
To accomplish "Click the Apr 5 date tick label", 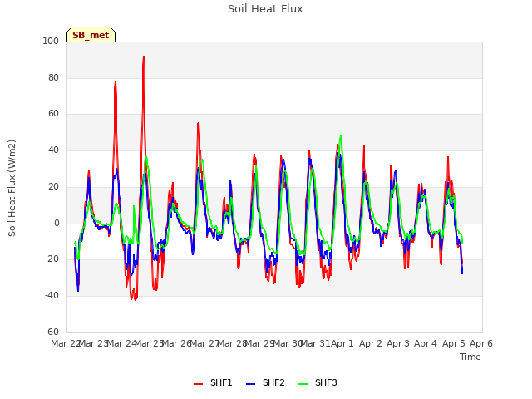I will point(454,343).
